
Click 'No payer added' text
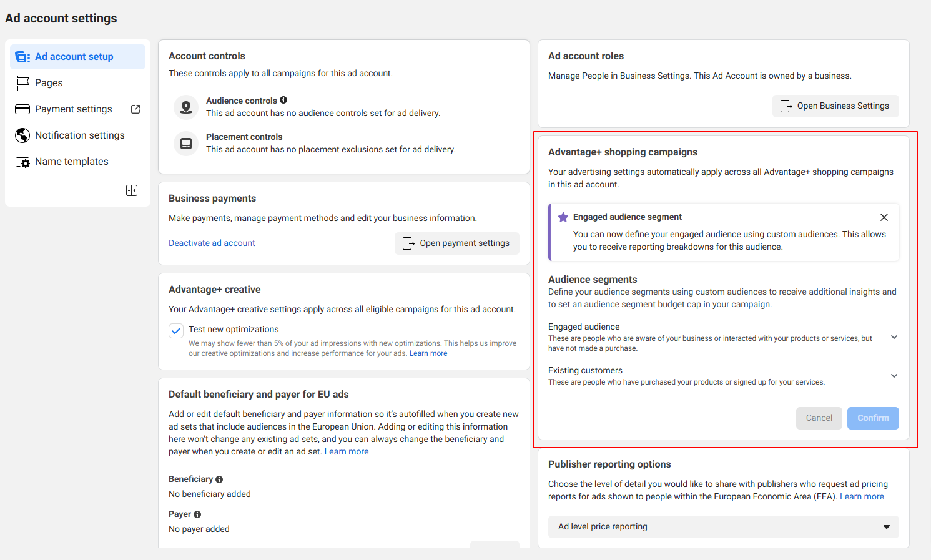click(199, 529)
